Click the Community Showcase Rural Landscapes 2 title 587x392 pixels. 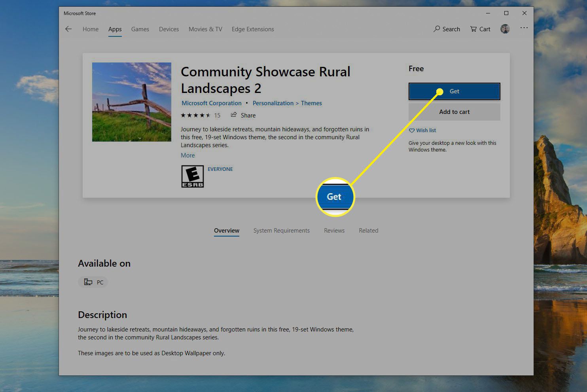tap(265, 80)
